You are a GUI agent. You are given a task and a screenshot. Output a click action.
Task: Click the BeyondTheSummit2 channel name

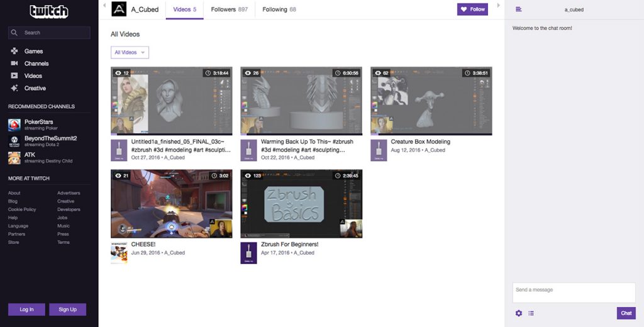[x=50, y=138]
